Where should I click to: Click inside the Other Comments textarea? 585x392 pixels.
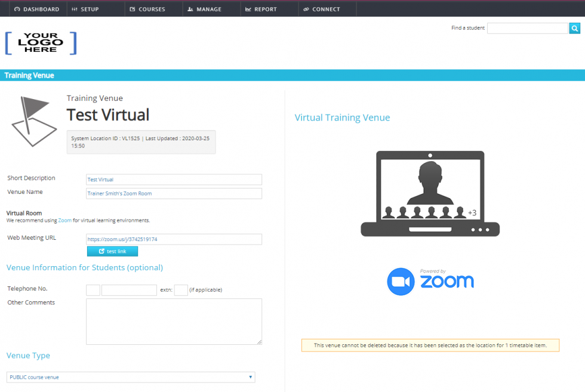pyautogui.click(x=174, y=321)
